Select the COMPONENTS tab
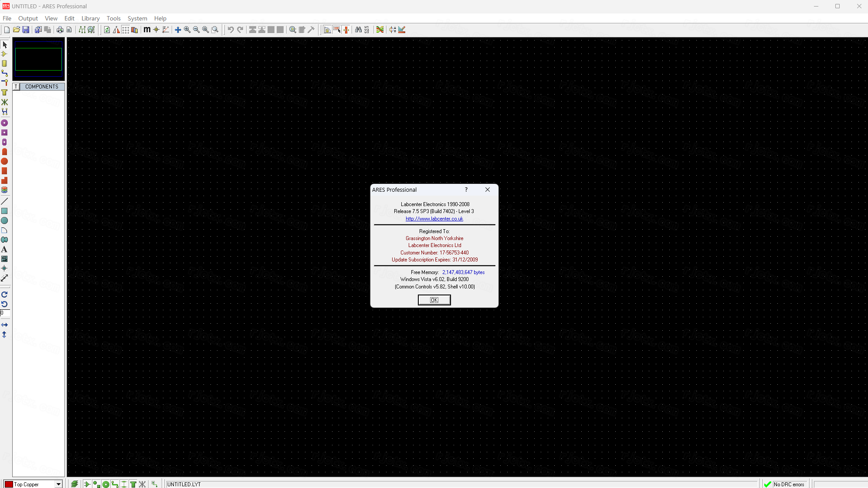This screenshot has width=868, height=488. (42, 86)
